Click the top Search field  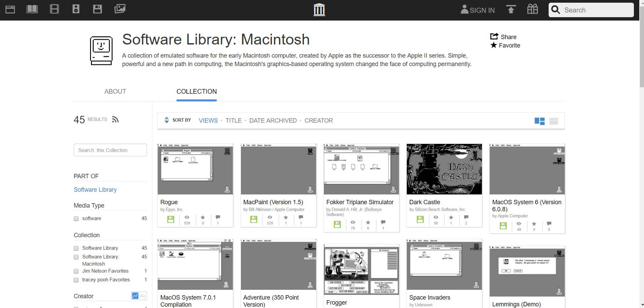(591, 10)
